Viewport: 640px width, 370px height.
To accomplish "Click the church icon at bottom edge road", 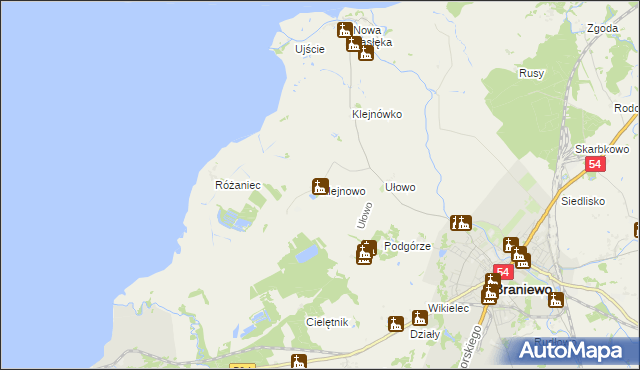I will tap(299, 362).
